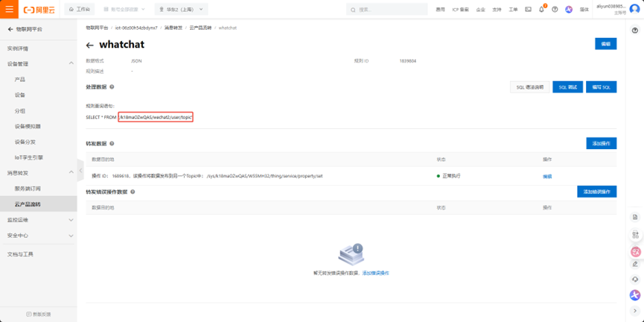Open the SQL 语法说明 button
The height and width of the screenshot is (322, 644).
tap(529, 86)
